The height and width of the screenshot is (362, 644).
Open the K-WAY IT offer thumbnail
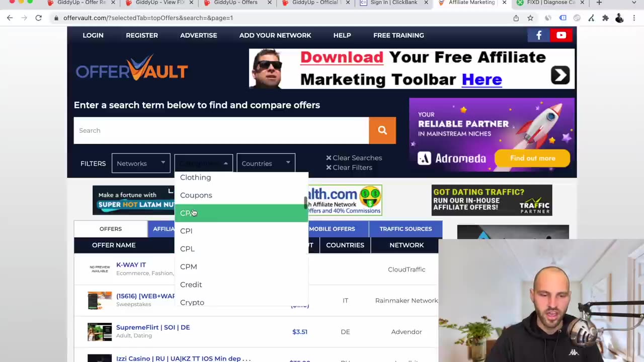coord(100,269)
